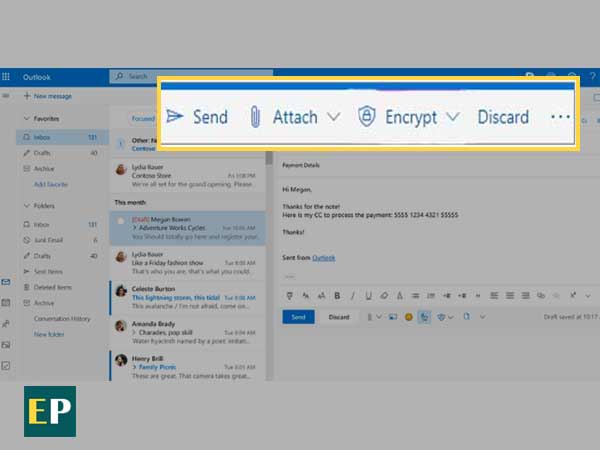Viewport: 600px width, 450px height.
Task: Click the font color icon
Action: pyautogui.click(x=399, y=295)
